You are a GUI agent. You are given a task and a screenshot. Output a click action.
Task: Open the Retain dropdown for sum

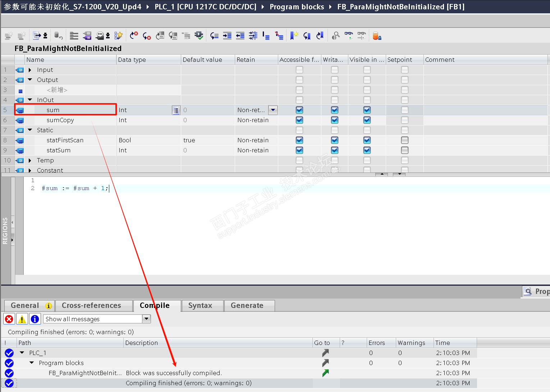coord(273,110)
